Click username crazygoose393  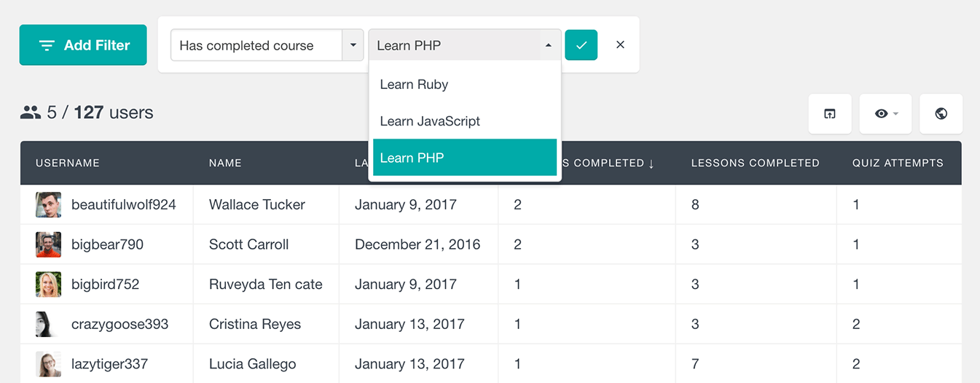pos(119,324)
